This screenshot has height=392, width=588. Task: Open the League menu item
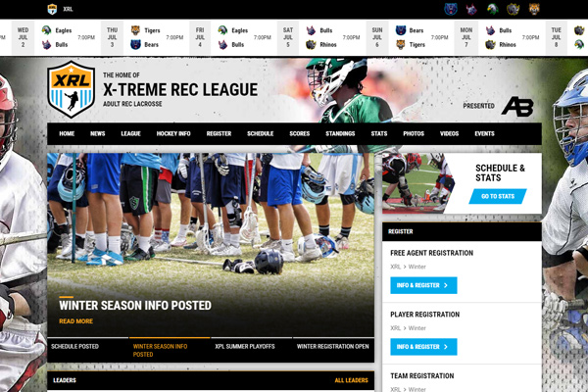click(130, 133)
